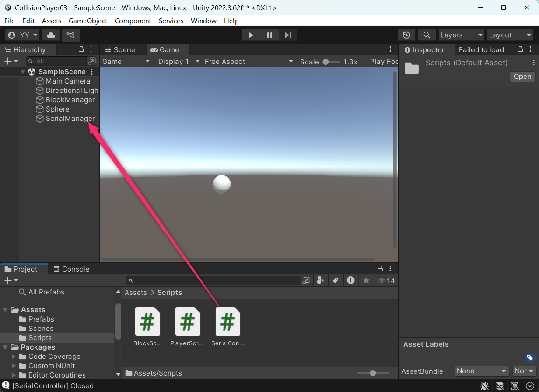Screen dimensions: 539x392
Task: Click the asset label tag icon
Action: coord(530,357)
